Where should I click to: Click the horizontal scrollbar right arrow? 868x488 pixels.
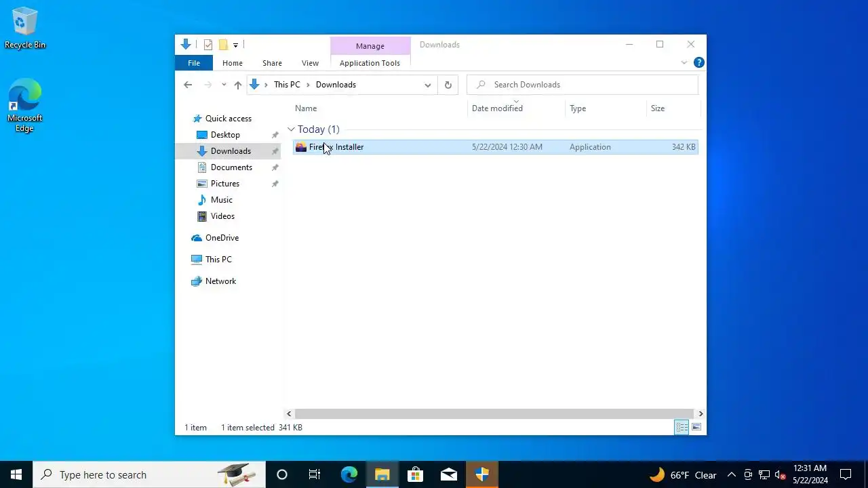(701, 413)
